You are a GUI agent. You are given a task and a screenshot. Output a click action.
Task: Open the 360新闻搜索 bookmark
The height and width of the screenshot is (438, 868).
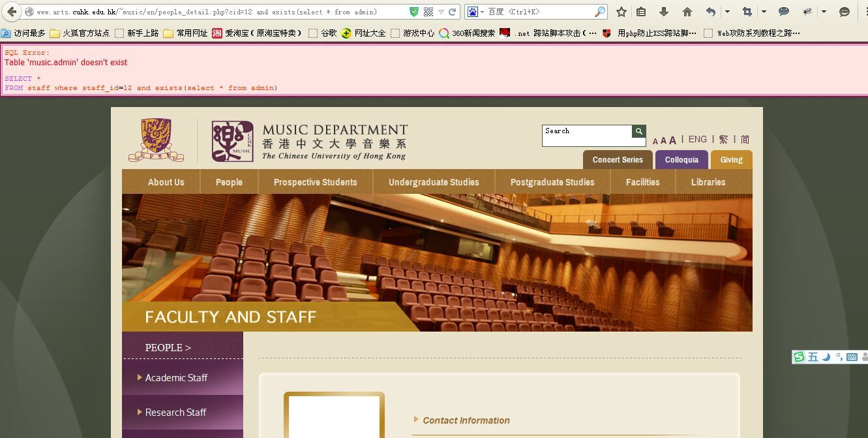click(x=467, y=33)
